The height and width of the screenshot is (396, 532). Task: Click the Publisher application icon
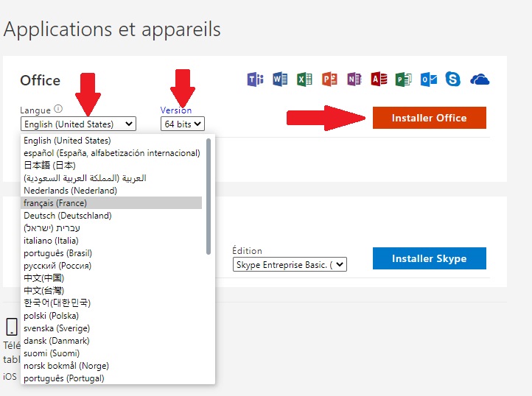[403, 79]
